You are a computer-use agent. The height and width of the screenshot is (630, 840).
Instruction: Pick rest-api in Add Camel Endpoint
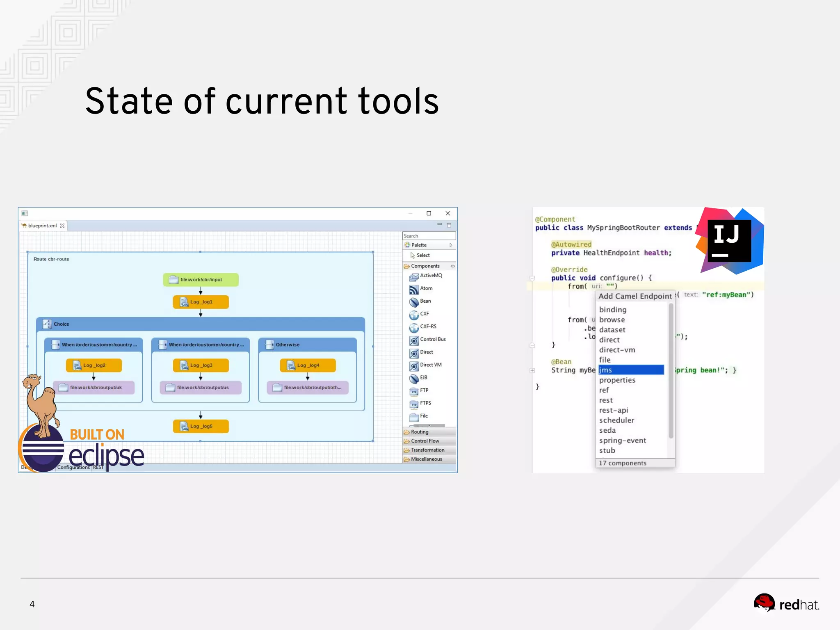(x=614, y=410)
